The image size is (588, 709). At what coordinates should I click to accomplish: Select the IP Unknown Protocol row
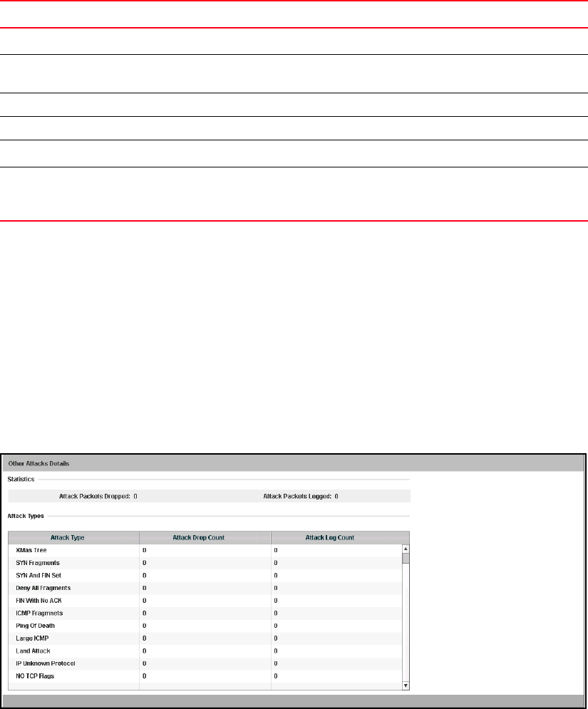point(205,664)
